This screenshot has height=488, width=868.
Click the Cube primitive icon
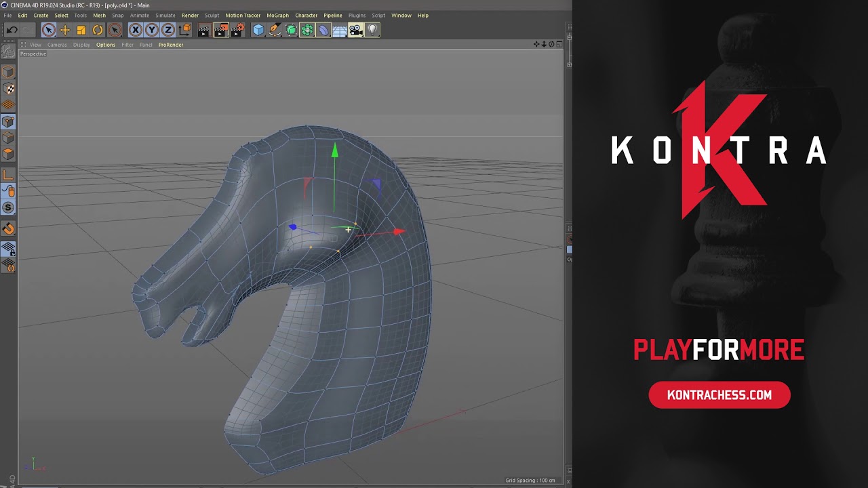coord(258,30)
